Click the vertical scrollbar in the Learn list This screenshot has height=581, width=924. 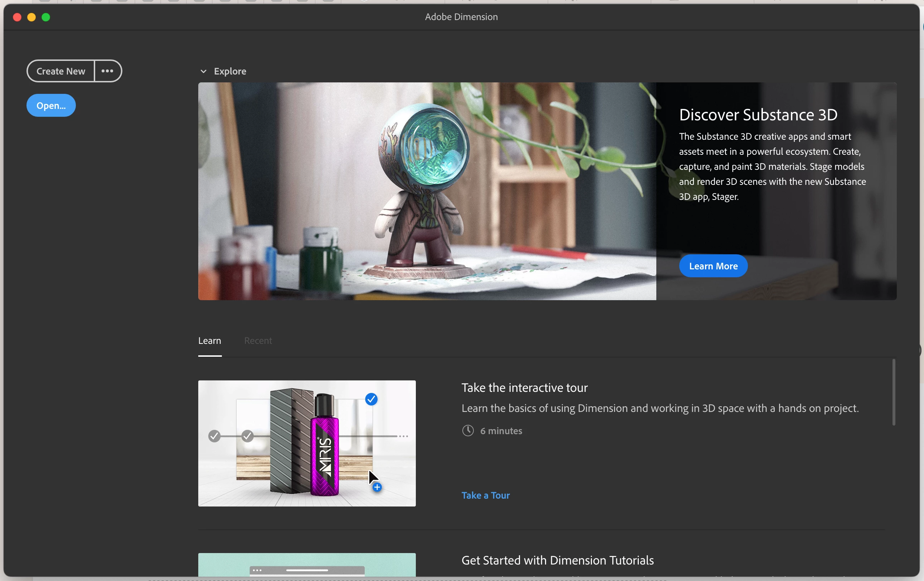893,393
